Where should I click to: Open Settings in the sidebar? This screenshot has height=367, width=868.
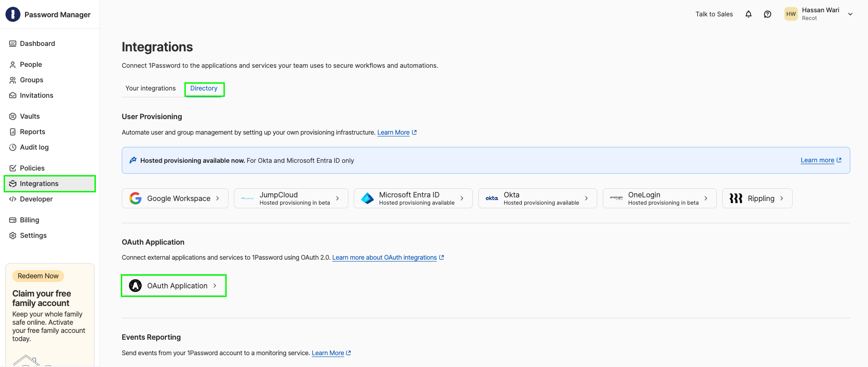pyautogui.click(x=50, y=236)
